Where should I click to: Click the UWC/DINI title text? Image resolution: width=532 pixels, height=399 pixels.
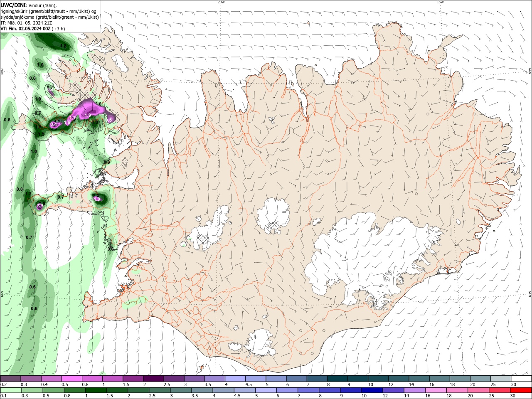(13, 5)
